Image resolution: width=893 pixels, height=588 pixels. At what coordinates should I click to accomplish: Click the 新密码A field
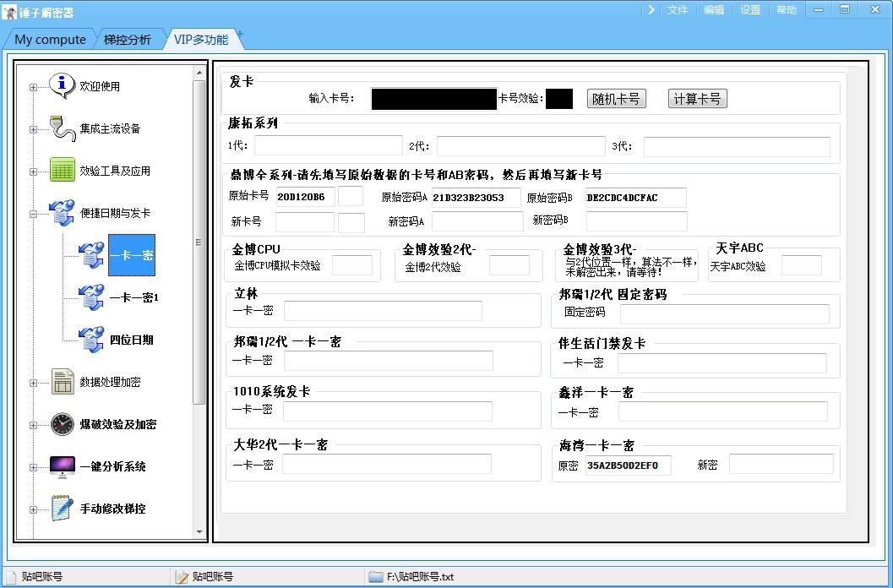477,221
